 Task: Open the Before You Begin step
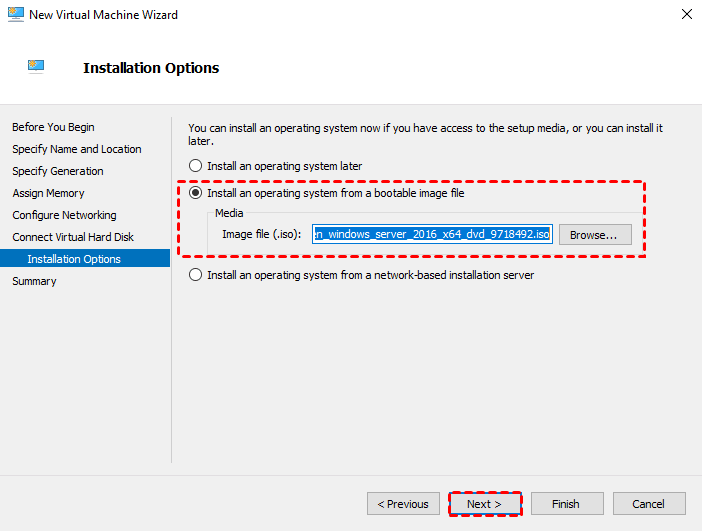click(x=53, y=127)
